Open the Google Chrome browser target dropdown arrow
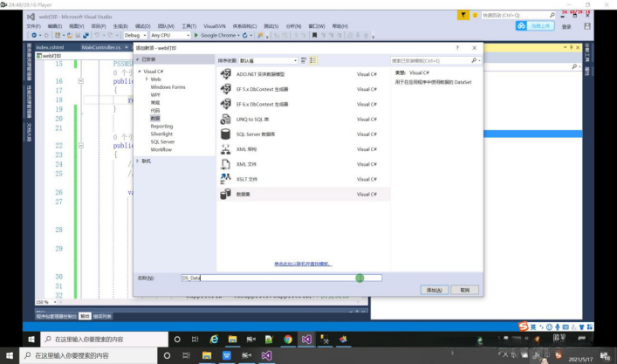This screenshot has height=364, width=617. click(238, 36)
